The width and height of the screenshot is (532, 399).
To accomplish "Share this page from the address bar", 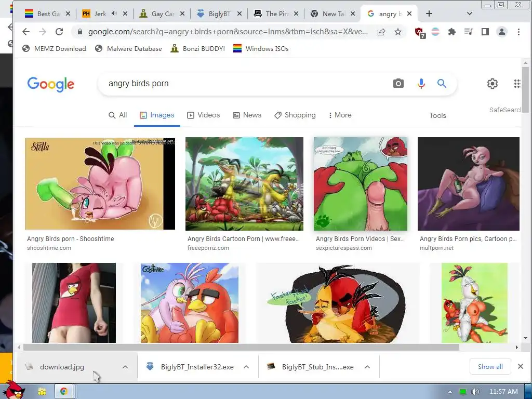I will click(381, 32).
